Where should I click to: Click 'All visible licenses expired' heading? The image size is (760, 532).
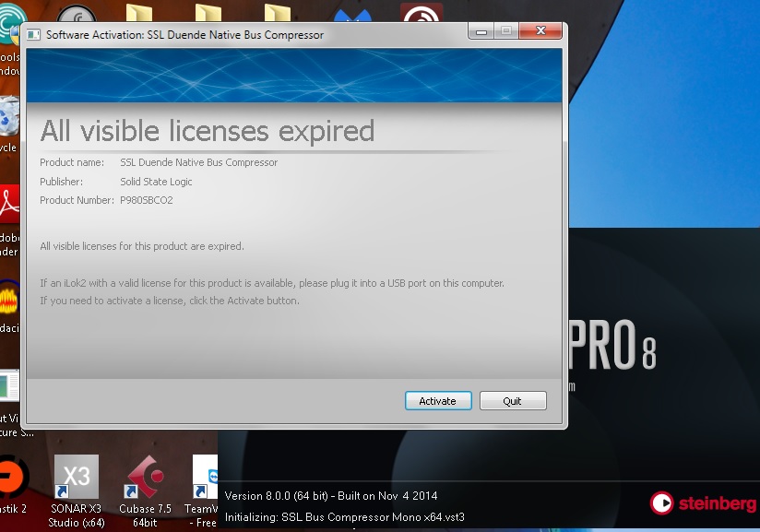click(208, 131)
